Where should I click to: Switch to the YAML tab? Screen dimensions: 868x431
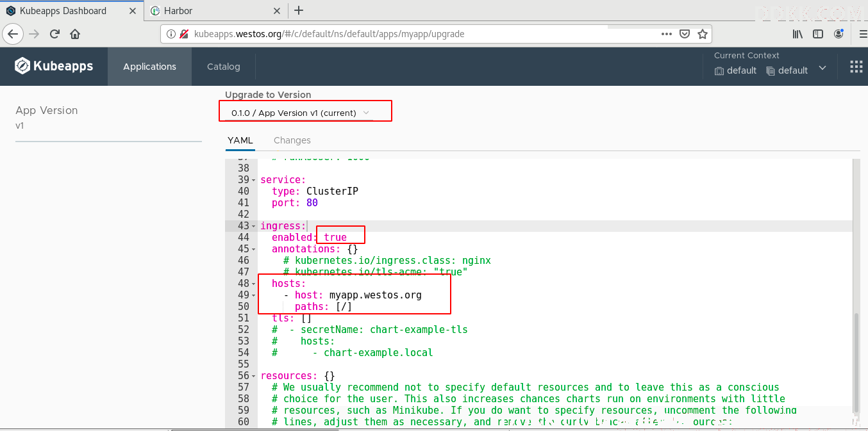(x=240, y=140)
